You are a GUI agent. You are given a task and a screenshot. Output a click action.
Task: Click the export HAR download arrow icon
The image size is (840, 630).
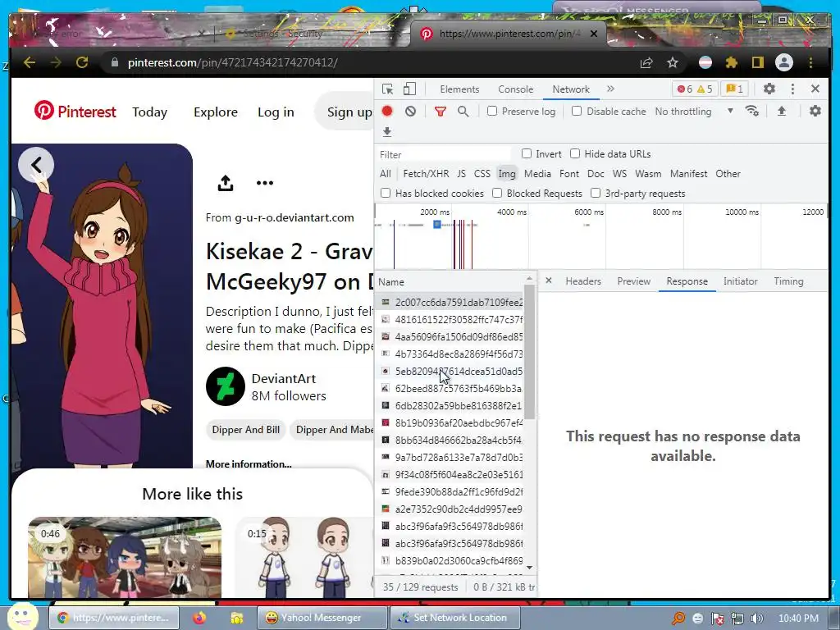click(x=387, y=131)
